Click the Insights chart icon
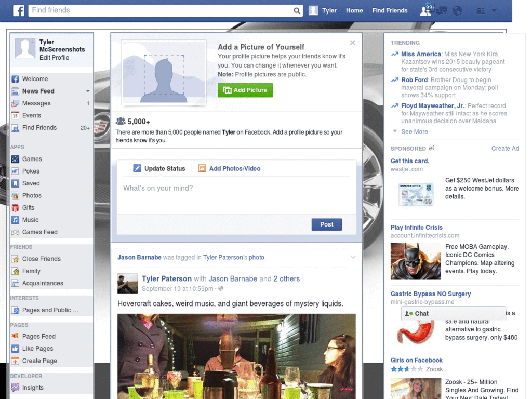 (x=15, y=388)
